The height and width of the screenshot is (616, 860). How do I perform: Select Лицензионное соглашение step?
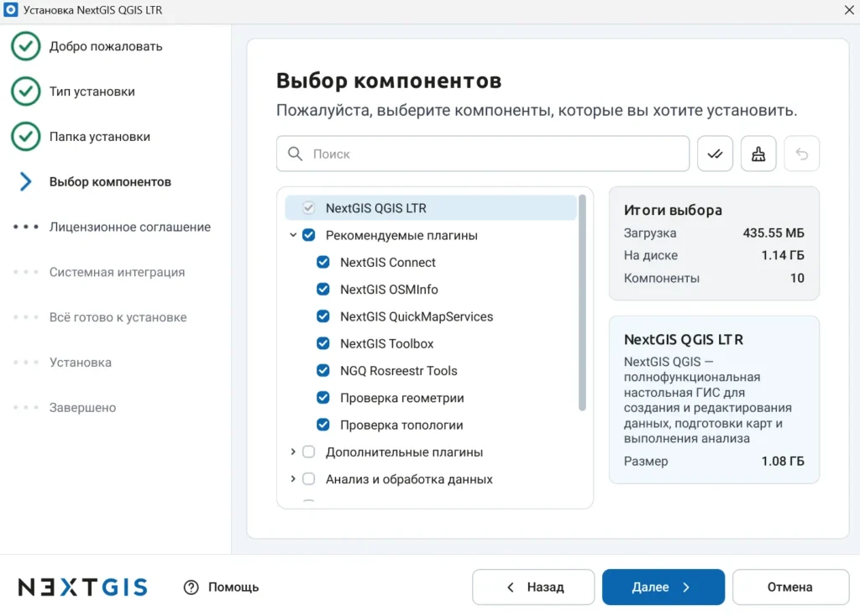[130, 227]
